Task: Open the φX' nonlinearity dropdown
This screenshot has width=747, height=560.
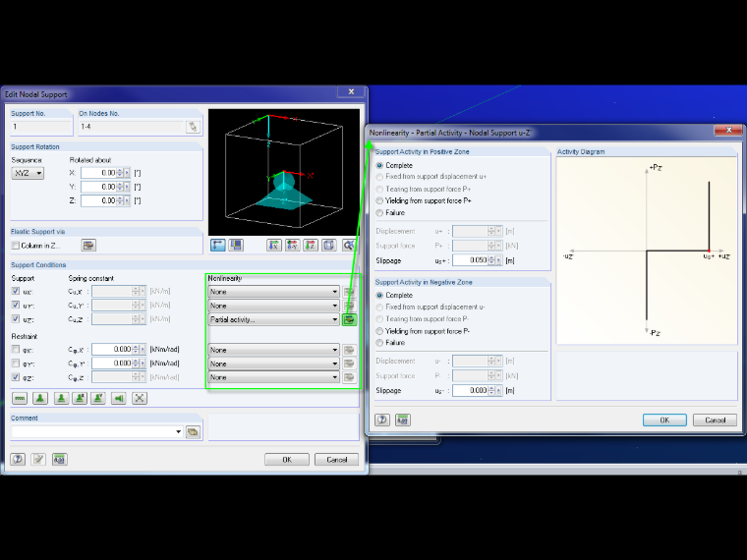Action: tap(274, 350)
